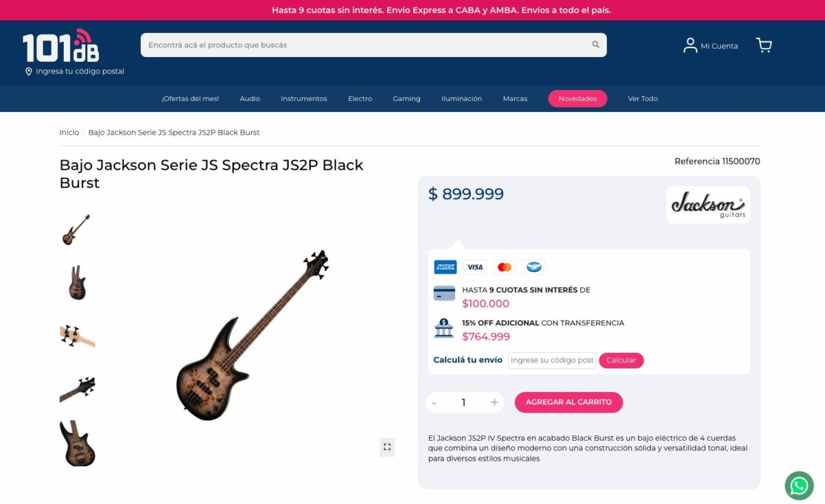Click the Mi Cuenta user icon
This screenshot has width=825, height=504.
(690, 45)
